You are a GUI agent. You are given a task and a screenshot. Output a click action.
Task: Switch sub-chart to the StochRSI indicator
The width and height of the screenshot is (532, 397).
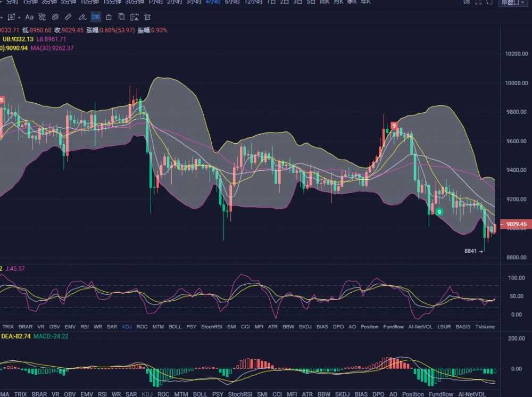pos(212,326)
